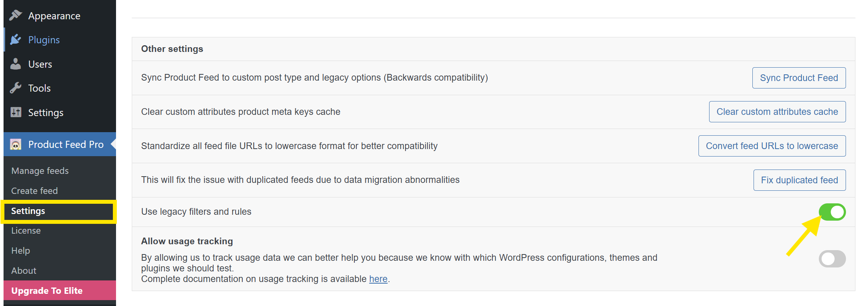Image resolution: width=868 pixels, height=306 pixels.
Task: Click the Product Feed Pro logo icon
Action: pos(16,144)
